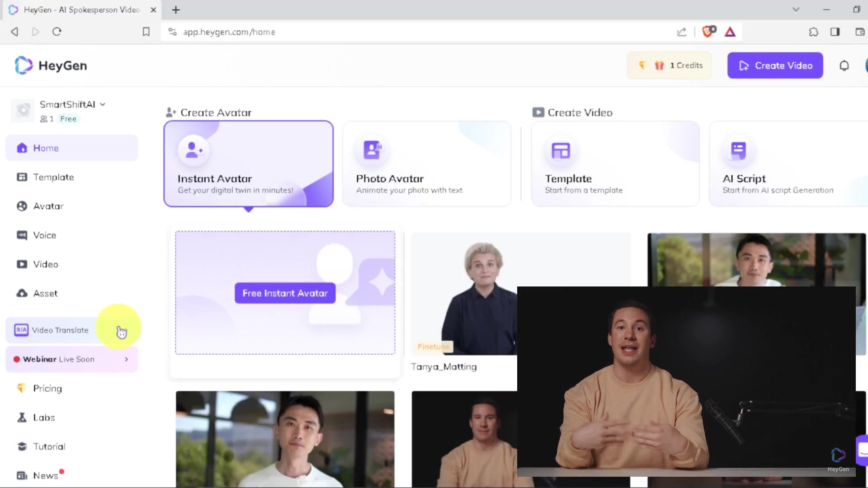The image size is (868, 488).
Task: Click the browser forward arrow
Action: [35, 32]
